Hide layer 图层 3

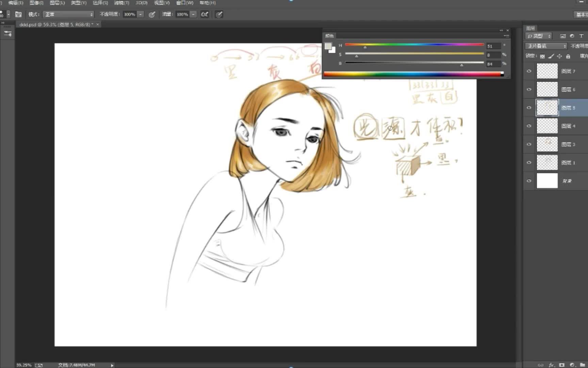(529, 144)
